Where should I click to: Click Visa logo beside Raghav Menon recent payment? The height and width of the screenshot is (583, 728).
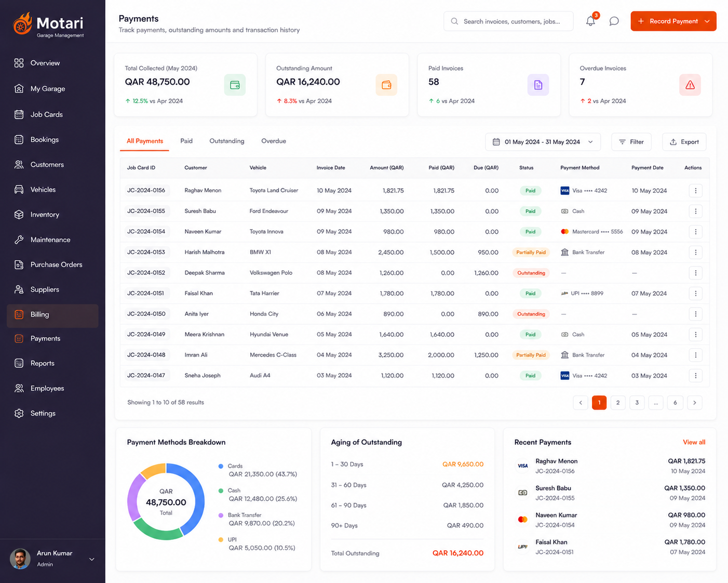coord(523,466)
